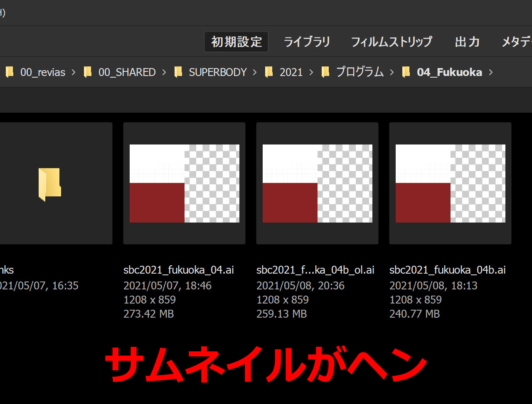Click the folder icon beside 00_revias
Viewport: 532px width, 404px height.
click(x=10, y=72)
